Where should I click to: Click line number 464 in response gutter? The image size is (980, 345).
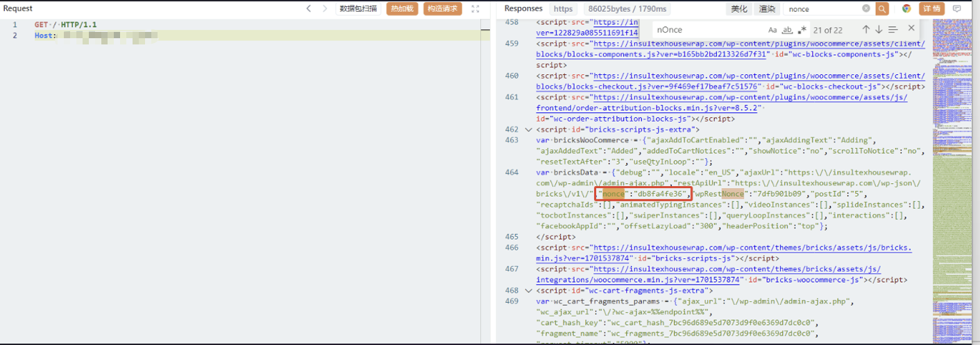coord(512,173)
